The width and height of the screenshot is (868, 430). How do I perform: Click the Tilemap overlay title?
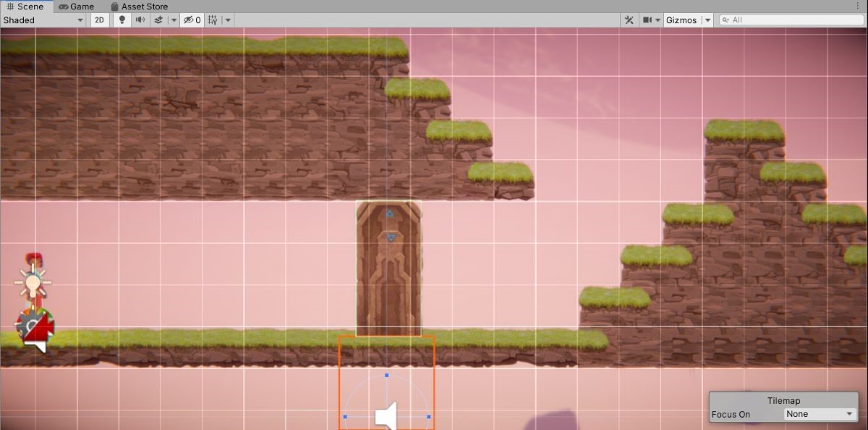tap(783, 401)
